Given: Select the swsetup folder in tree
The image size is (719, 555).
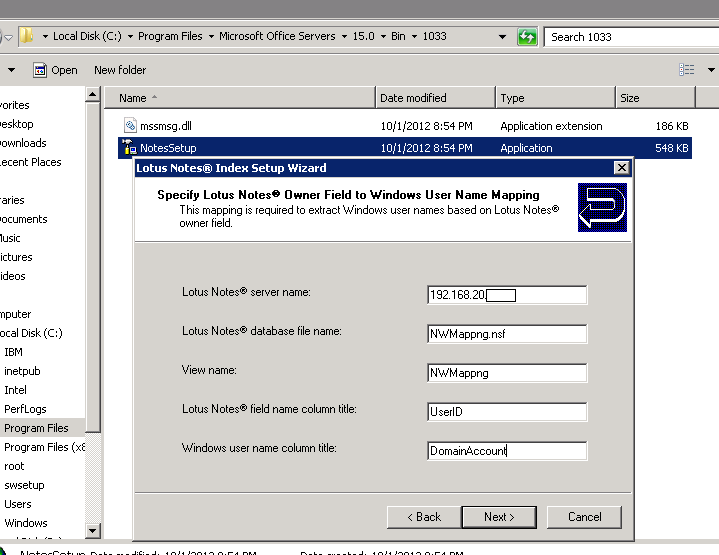Looking at the screenshot, I should (x=24, y=485).
